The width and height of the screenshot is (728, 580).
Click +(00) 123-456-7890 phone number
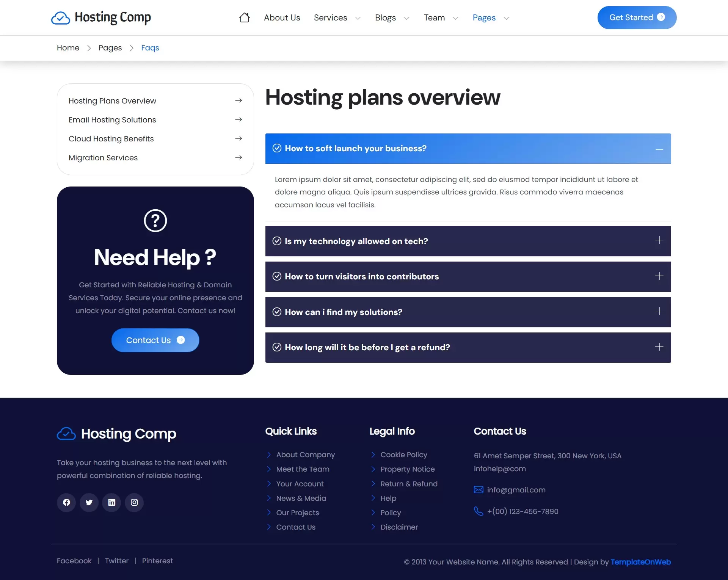pos(523,511)
